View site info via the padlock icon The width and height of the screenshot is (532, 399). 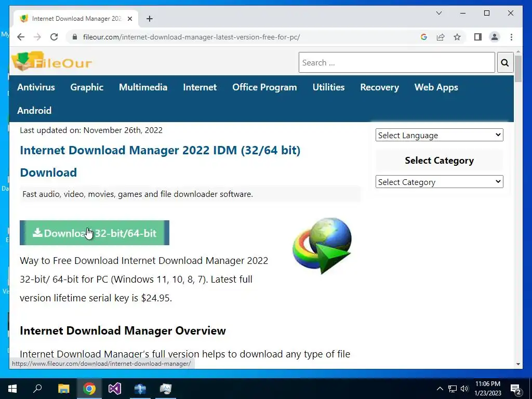tap(75, 37)
